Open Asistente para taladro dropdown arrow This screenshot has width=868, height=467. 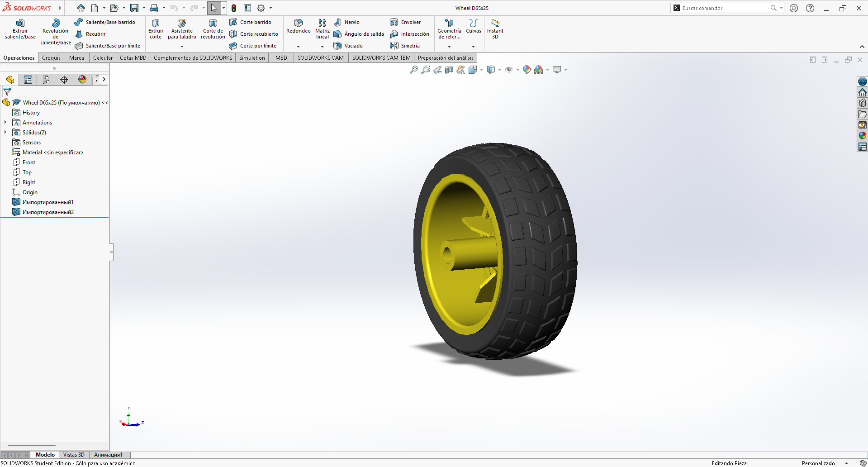point(182,47)
